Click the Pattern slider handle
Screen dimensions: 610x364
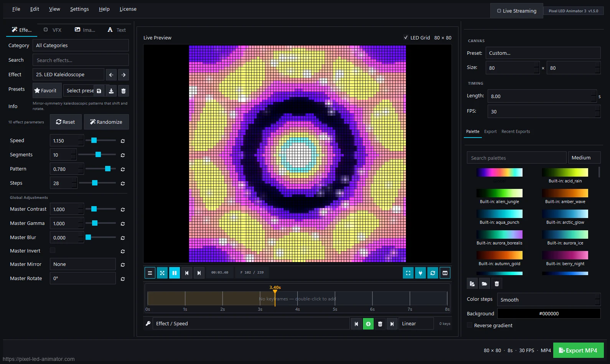108,169
